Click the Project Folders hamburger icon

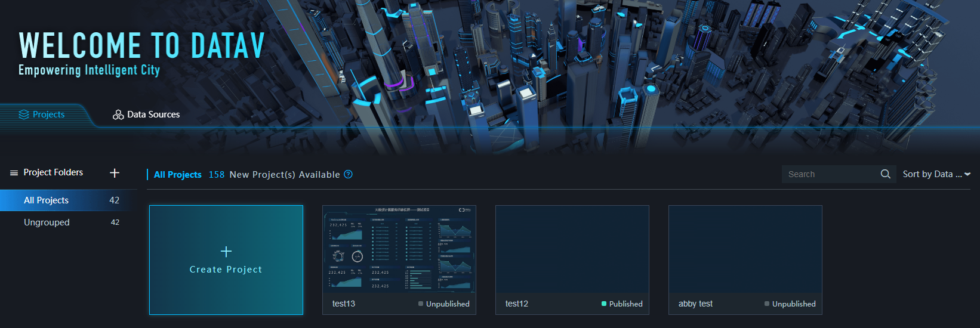click(14, 173)
